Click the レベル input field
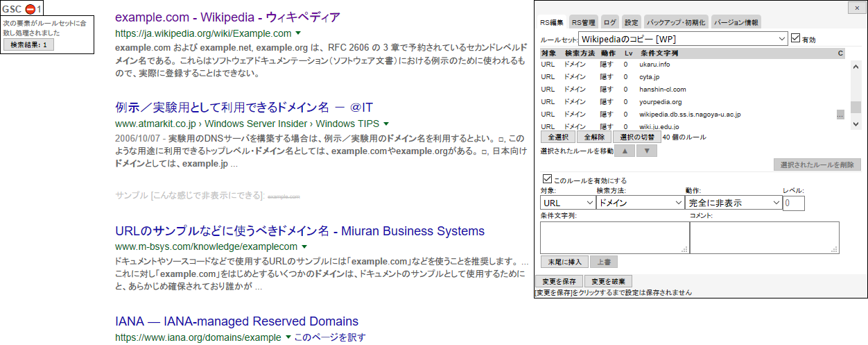Screen dimensions: 868x345 pyautogui.click(x=794, y=203)
